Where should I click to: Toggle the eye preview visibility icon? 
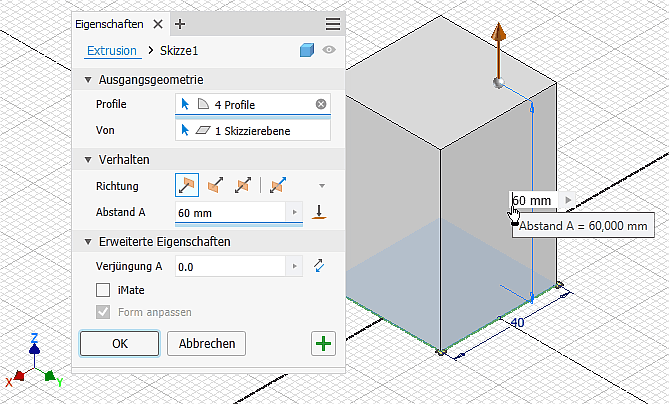tap(328, 51)
